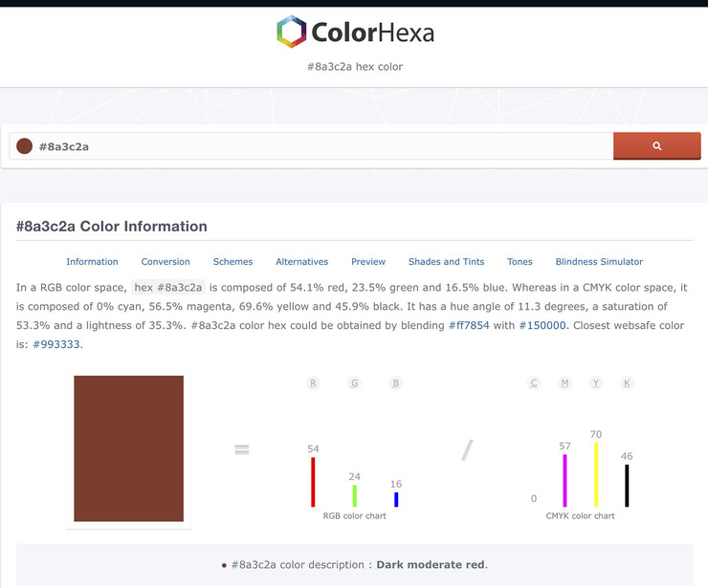This screenshot has height=588, width=708.
Task: Click the '#8a3c2a Color Information' heading
Action: 112,226
